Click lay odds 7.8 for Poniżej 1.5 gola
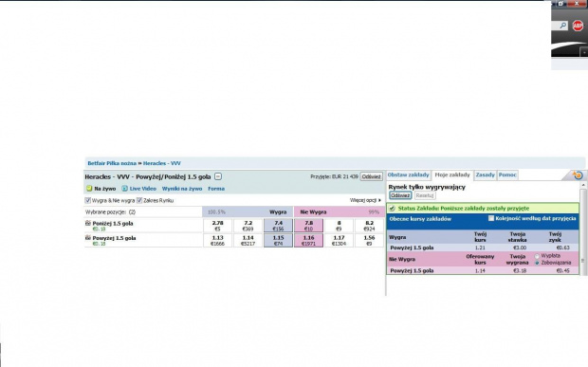 (308, 226)
